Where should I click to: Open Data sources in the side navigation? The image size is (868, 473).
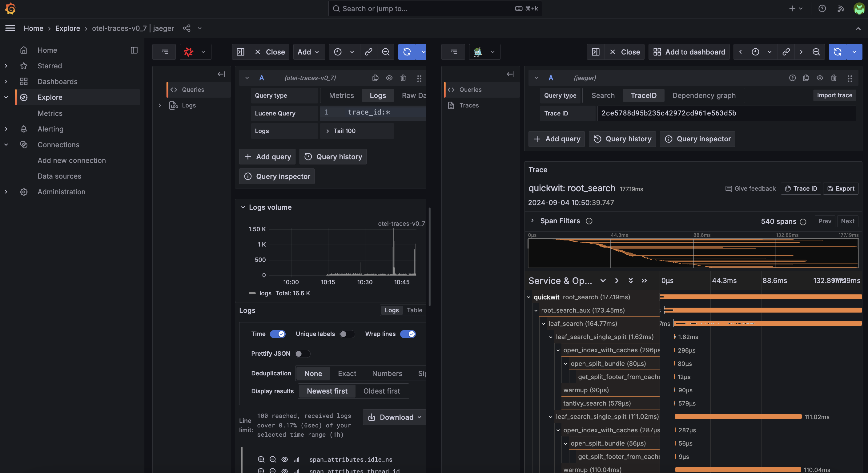tap(59, 176)
